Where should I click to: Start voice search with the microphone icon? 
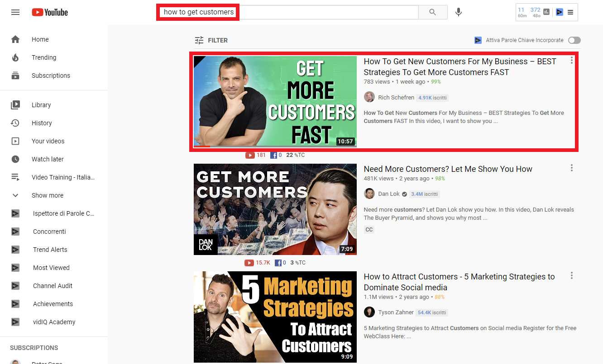pyautogui.click(x=459, y=12)
